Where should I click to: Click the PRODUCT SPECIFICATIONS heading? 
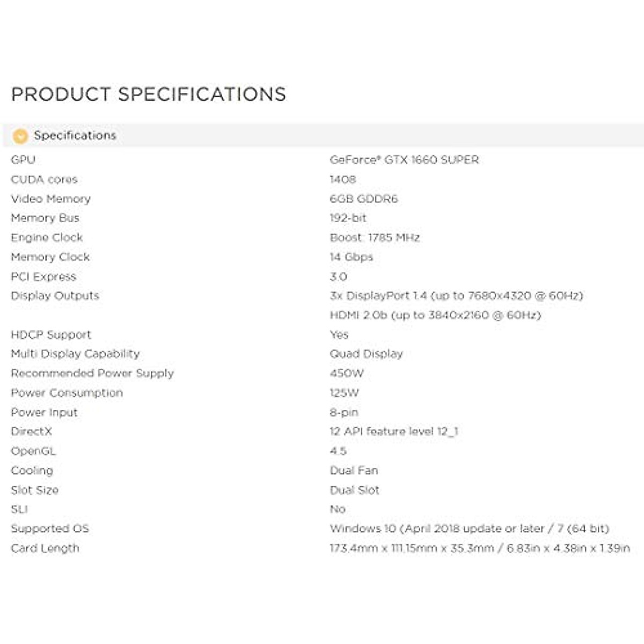point(149,94)
